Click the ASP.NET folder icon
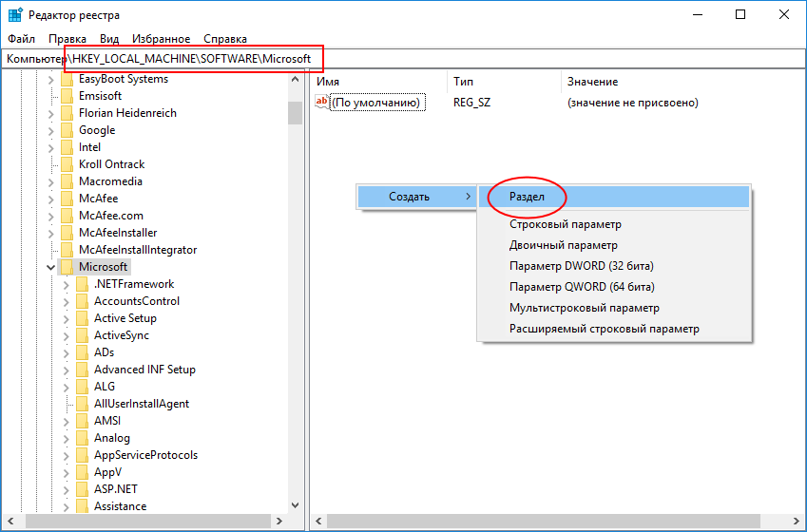This screenshot has height=532, width=807. tap(83, 489)
